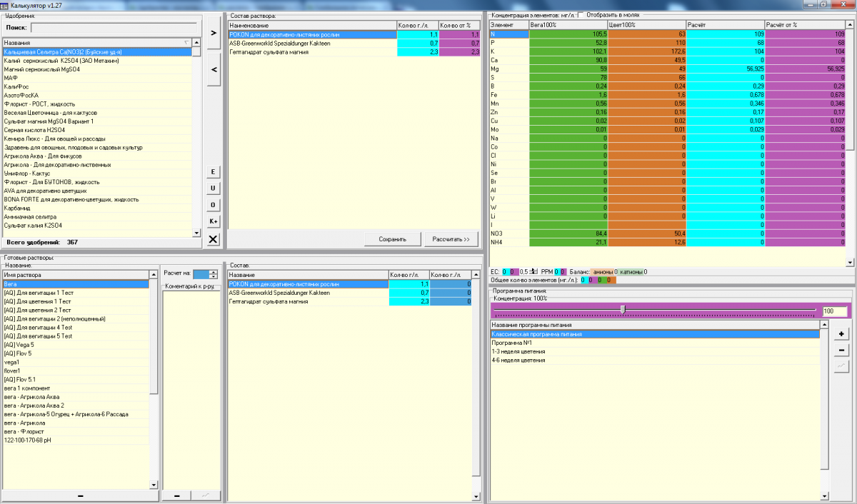
Task: Click the 'Расчет на' spinner arrows
Action: [x=213, y=274]
